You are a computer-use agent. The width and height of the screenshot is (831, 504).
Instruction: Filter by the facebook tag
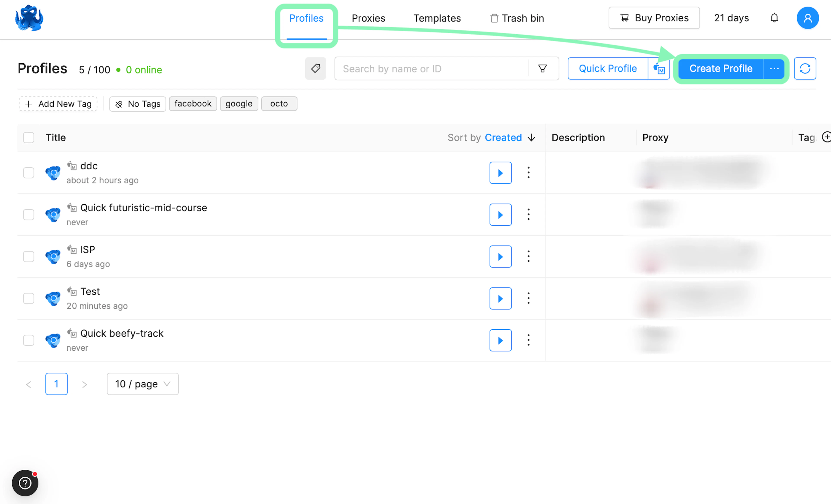[x=193, y=103]
